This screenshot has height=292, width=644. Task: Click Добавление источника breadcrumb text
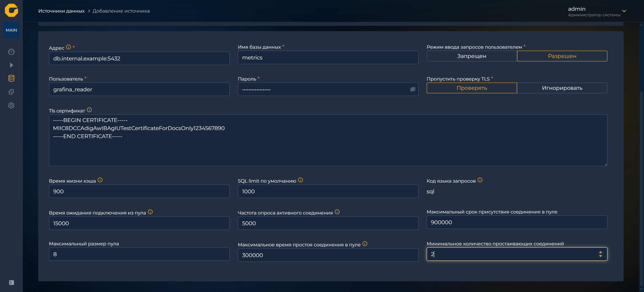pyautogui.click(x=121, y=11)
